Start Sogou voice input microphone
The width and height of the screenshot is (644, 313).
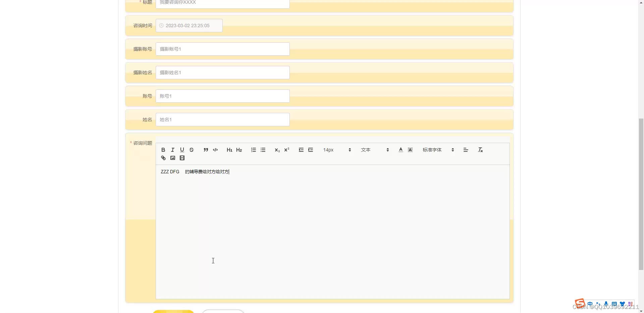click(606, 304)
